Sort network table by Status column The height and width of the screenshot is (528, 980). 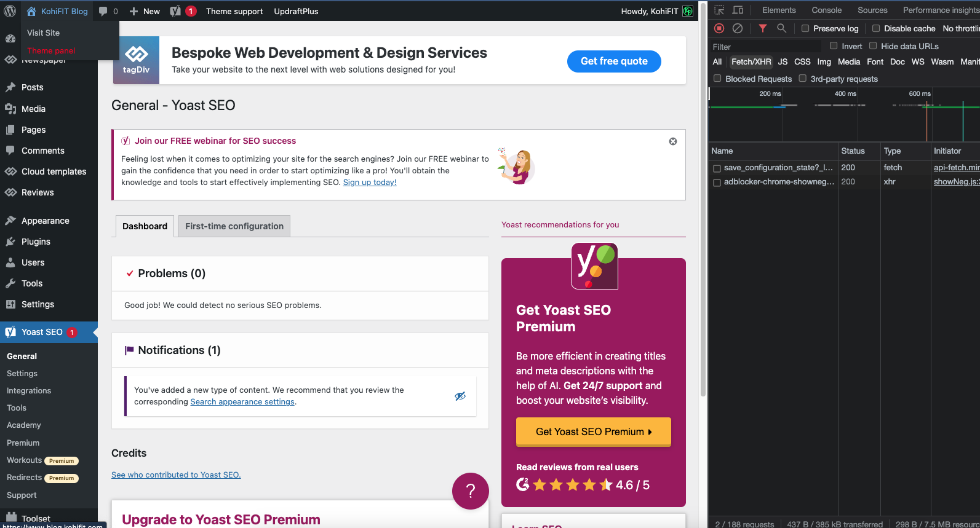(859, 151)
